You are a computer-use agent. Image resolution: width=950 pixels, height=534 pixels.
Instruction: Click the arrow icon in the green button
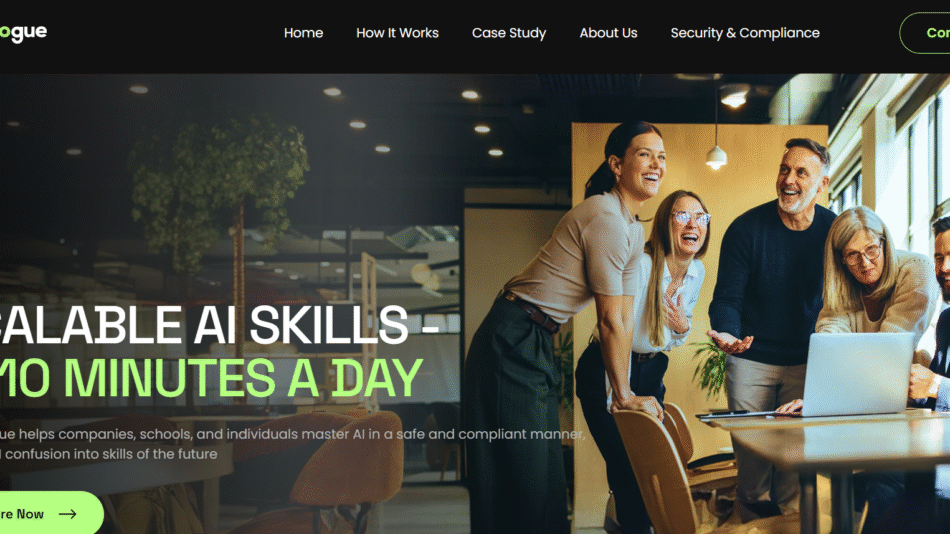68,514
